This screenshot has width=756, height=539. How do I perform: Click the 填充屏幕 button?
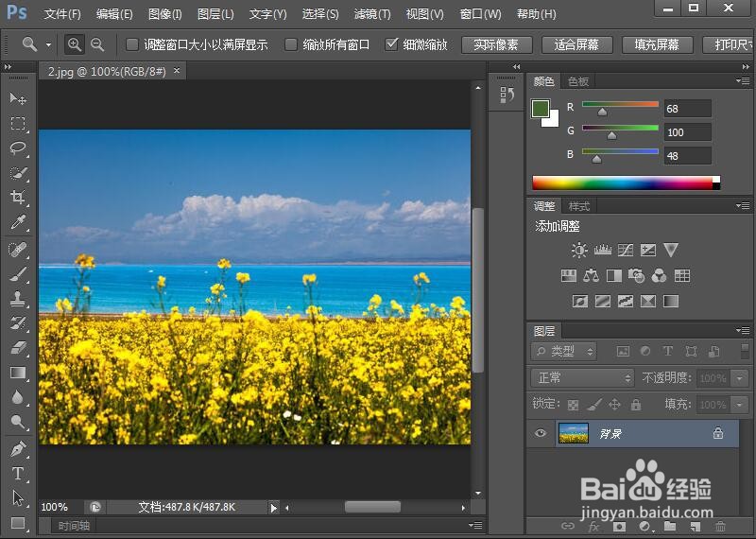coord(657,44)
